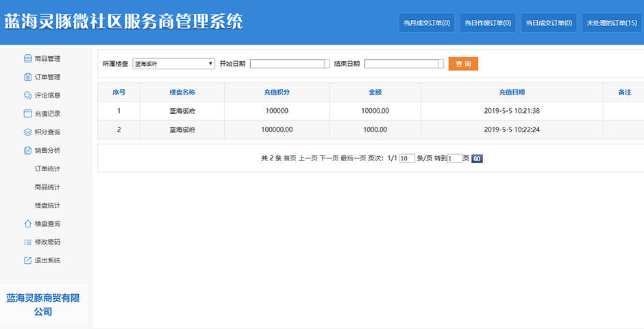Open 当日作废订单(0) header button
The image size is (644, 329).
tap(488, 23)
